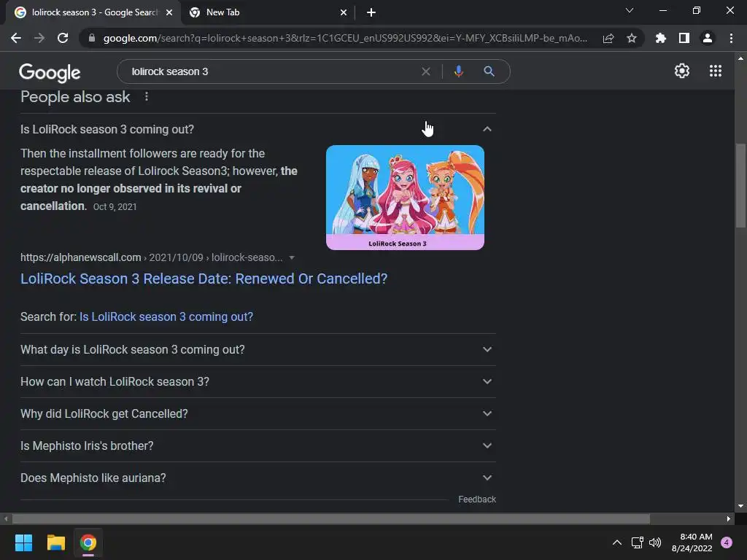747x560 pixels.
Task: Open File Explorer from the taskbar
Action: click(x=55, y=542)
